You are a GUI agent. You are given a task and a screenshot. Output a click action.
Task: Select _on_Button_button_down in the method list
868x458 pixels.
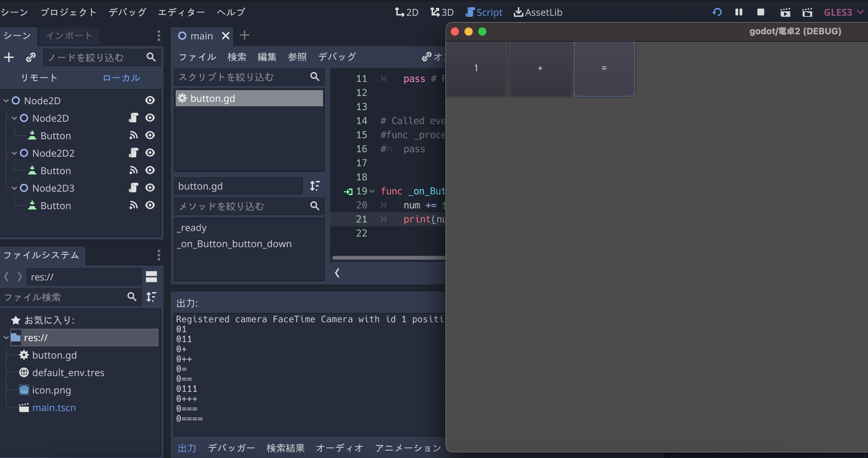pyautogui.click(x=234, y=244)
